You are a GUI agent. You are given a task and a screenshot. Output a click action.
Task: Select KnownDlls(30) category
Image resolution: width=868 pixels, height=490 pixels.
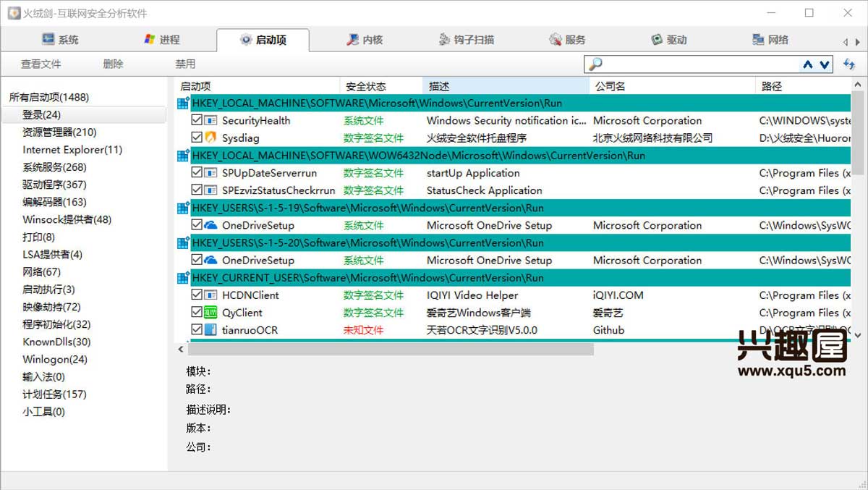tap(56, 342)
